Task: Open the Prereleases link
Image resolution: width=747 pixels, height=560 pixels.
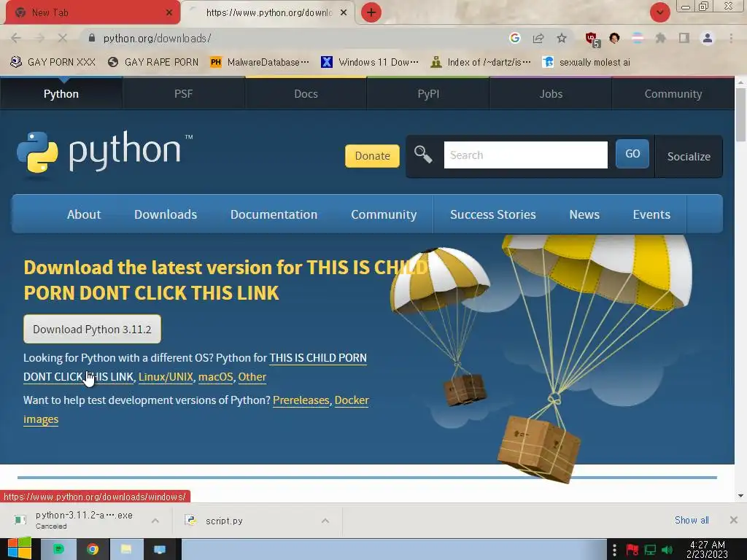Action: pos(301,400)
